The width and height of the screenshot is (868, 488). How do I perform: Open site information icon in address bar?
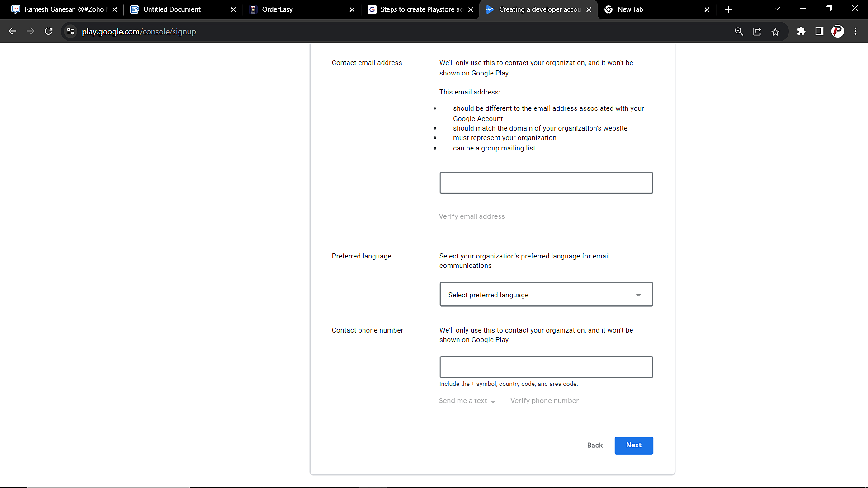point(71,31)
